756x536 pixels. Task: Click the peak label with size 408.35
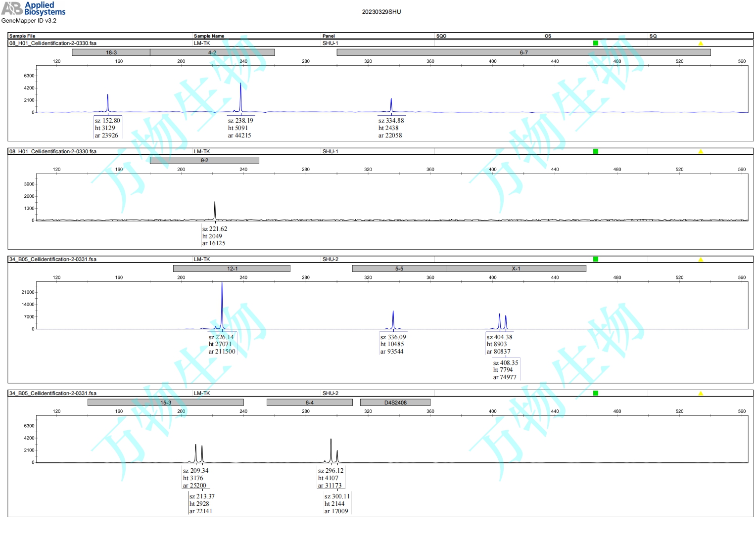pos(505,370)
